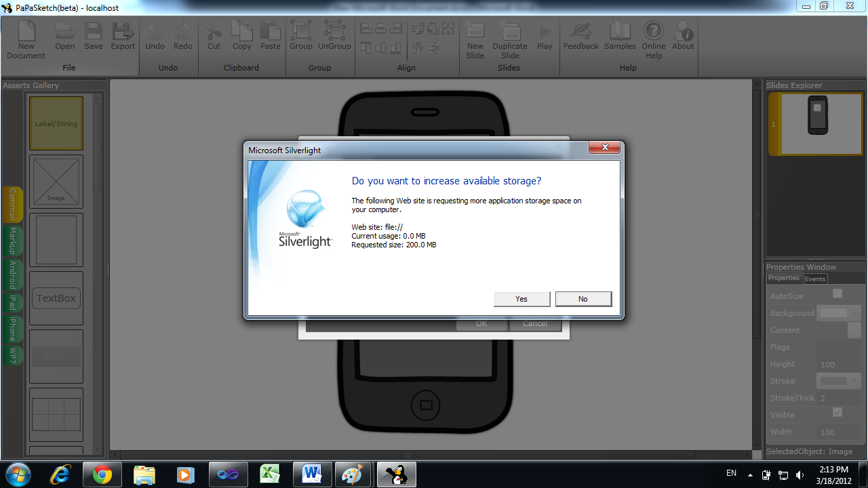
Task: Click the Flags value field
Action: tap(840, 347)
